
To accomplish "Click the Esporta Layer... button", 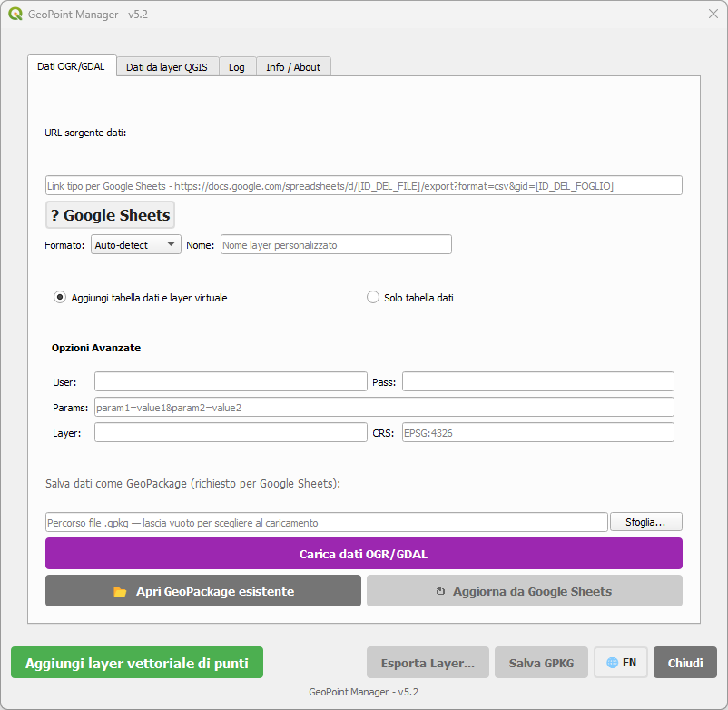I will [428, 663].
